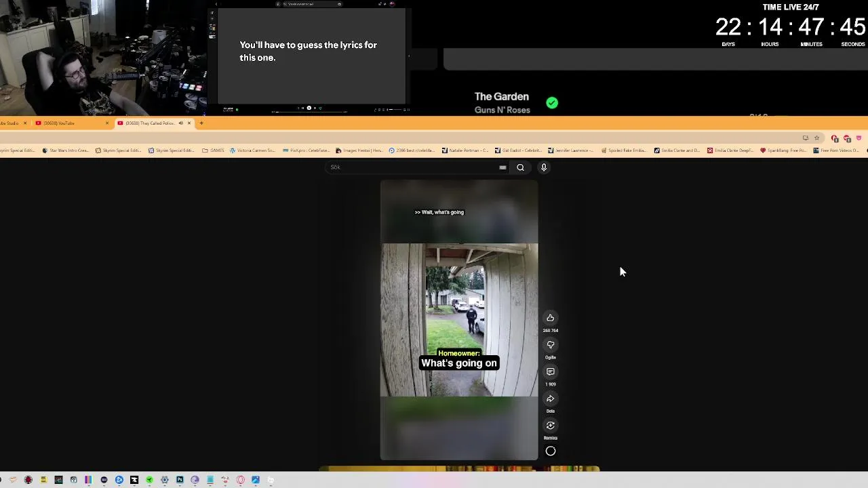Switch to the (30638) YouTube tab
The image size is (868, 488).
tap(73, 123)
